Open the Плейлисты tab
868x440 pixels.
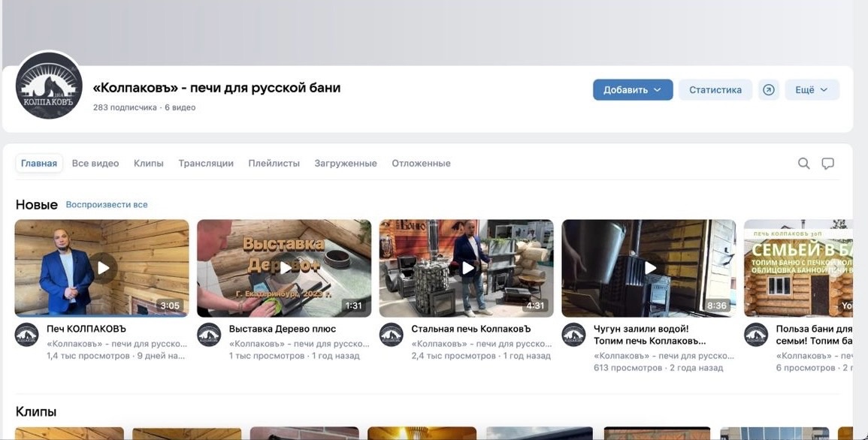point(274,163)
